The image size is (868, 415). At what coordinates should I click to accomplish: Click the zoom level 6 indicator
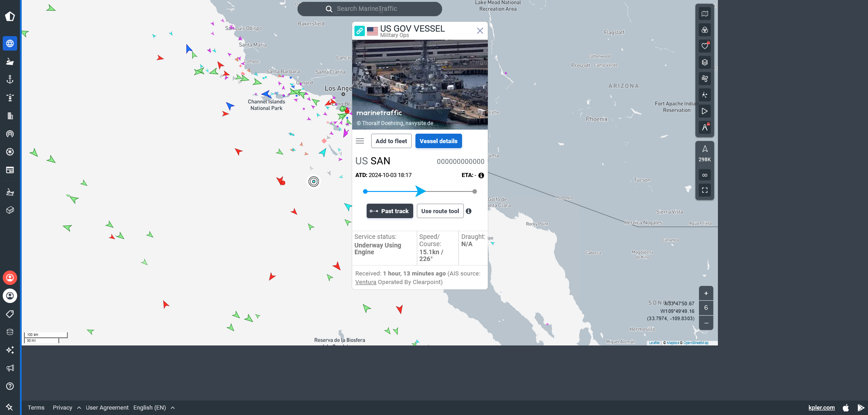(x=706, y=308)
